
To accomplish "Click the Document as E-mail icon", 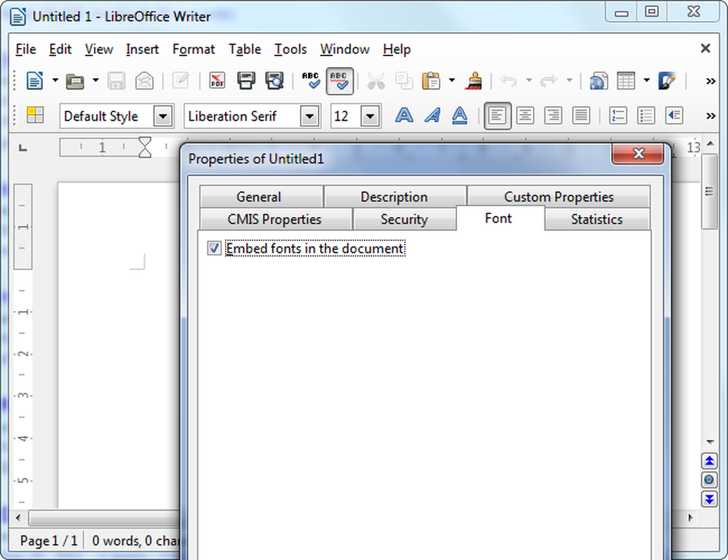I will pyautogui.click(x=144, y=81).
